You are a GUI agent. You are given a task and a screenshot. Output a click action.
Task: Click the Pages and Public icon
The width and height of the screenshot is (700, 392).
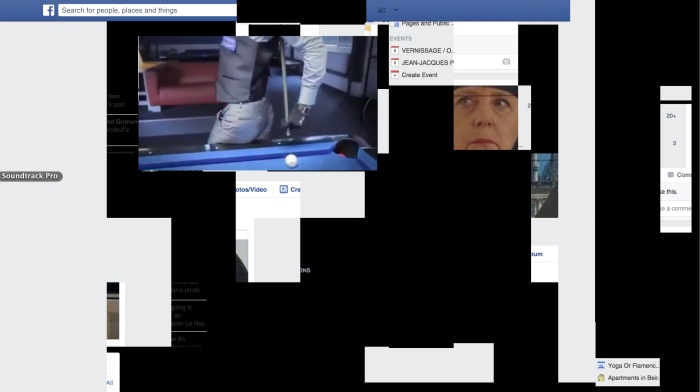395,24
